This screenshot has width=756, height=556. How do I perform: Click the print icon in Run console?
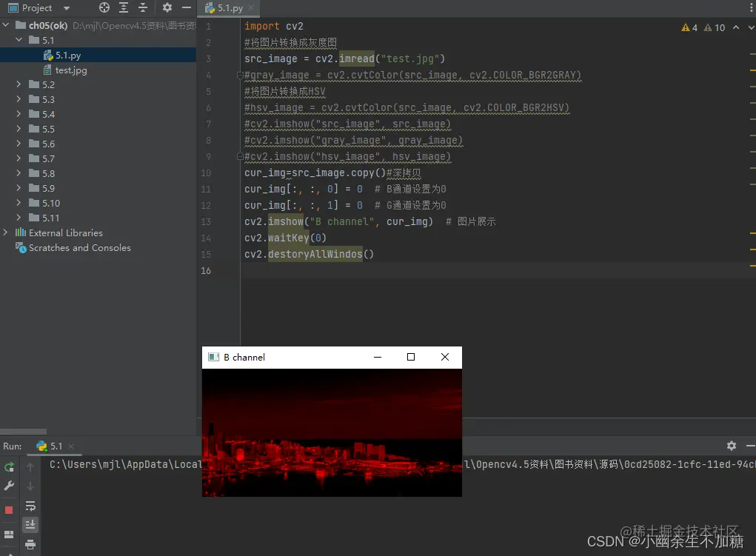(30, 545)
